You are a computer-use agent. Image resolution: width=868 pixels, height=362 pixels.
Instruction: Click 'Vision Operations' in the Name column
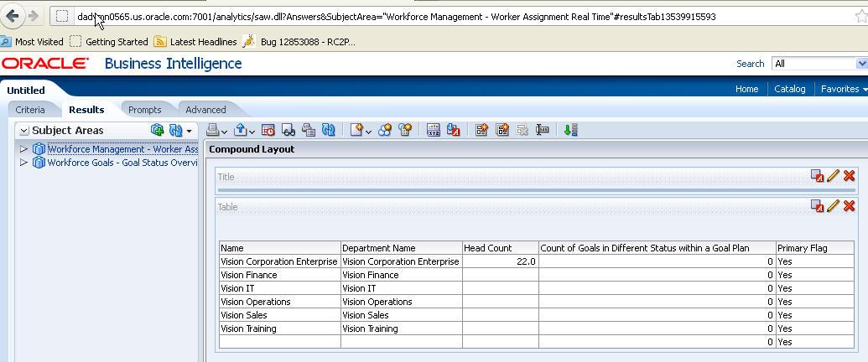[255, 302]
